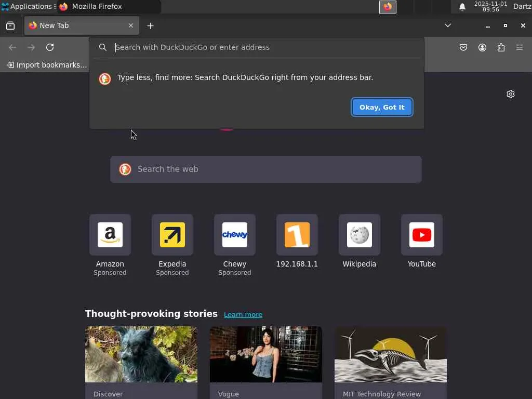The width and height of the screenshot is (532, 399).
Task: Follow the Learn more link
Action: click(243, 314)
